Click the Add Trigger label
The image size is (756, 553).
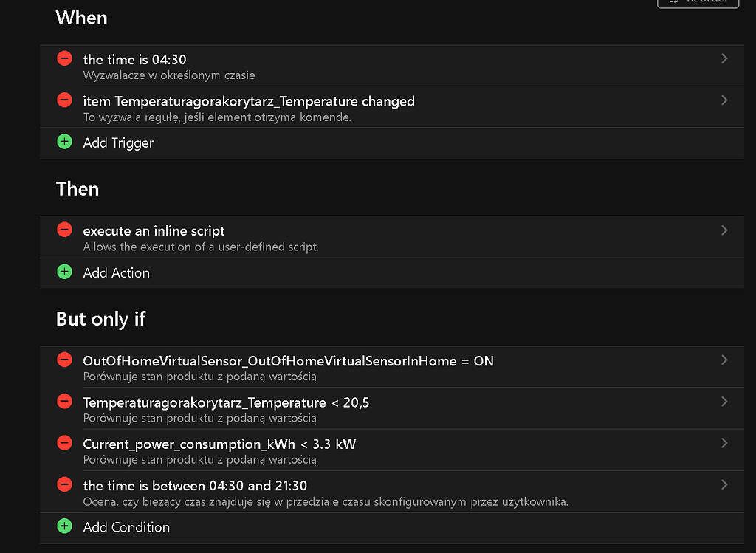[x=118, y=142]
